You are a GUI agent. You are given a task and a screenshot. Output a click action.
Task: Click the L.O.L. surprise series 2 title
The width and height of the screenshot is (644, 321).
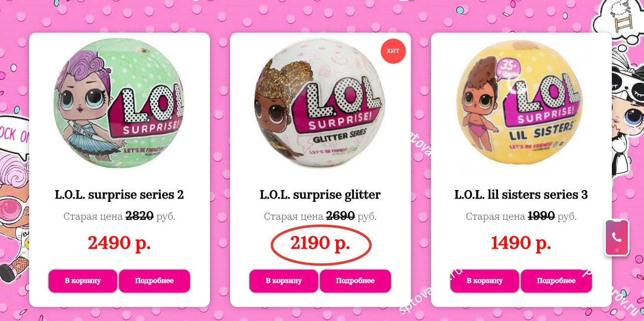[x=119, y=195]
